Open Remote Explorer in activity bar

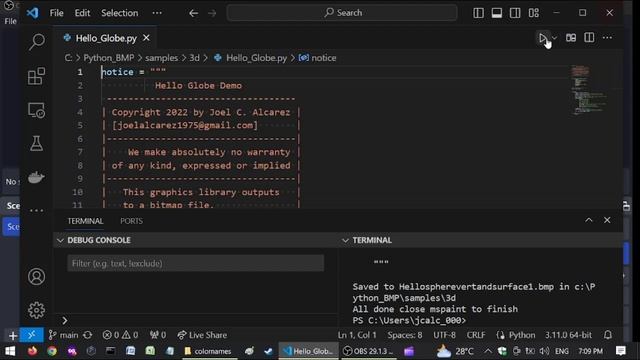click(36, 110)
